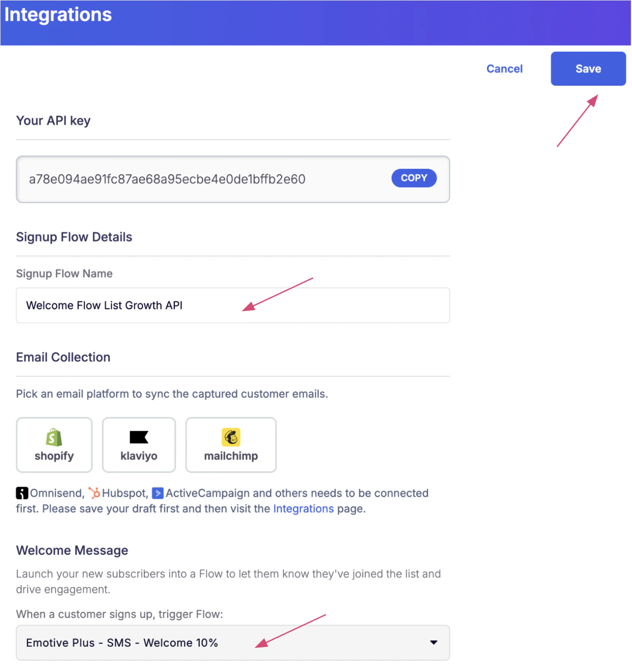This screenshot has height=672, width=632.
Task: Switch focus to Signup Flow Details section
Action: pos(74,236)
